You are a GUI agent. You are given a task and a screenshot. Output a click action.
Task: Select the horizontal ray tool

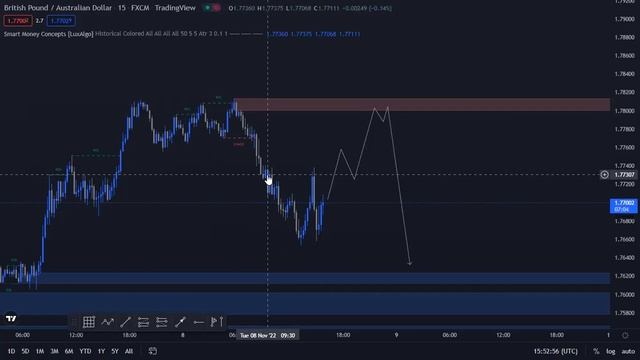pyautogui.click(x=198, y=322)
